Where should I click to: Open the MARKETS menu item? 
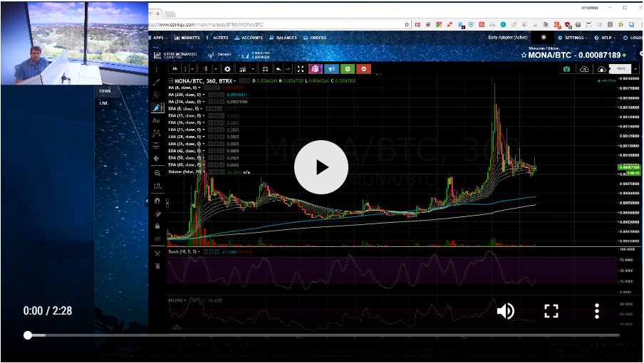(x=187, y=38)
